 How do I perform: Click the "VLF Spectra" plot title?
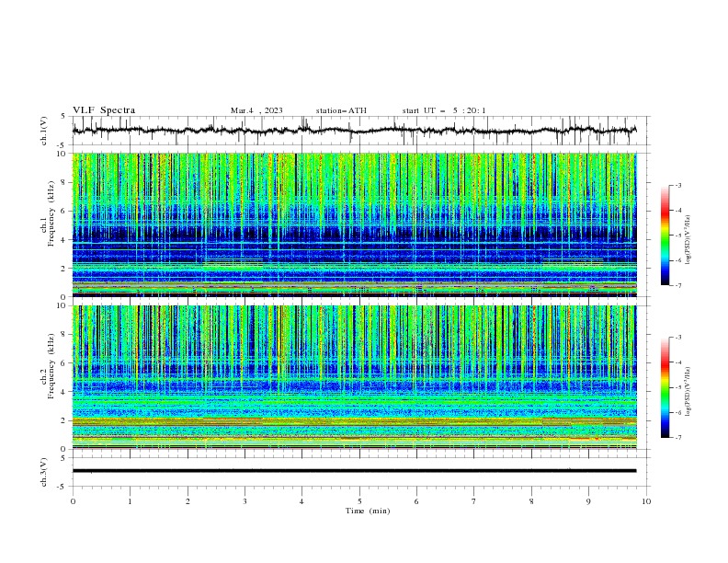(x=104, y=110)
